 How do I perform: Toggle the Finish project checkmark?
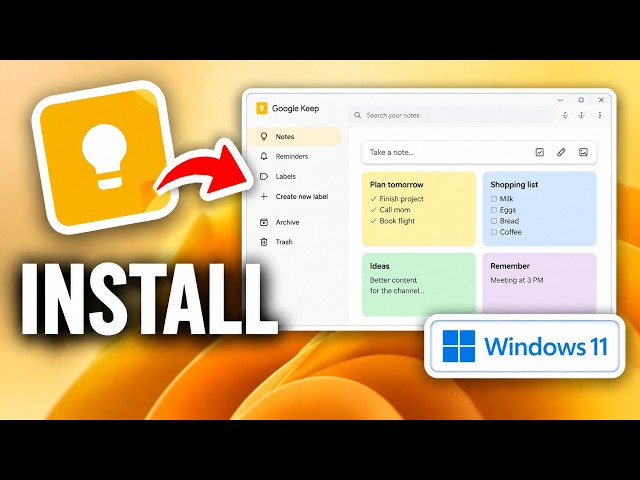(x=373, y=199)
